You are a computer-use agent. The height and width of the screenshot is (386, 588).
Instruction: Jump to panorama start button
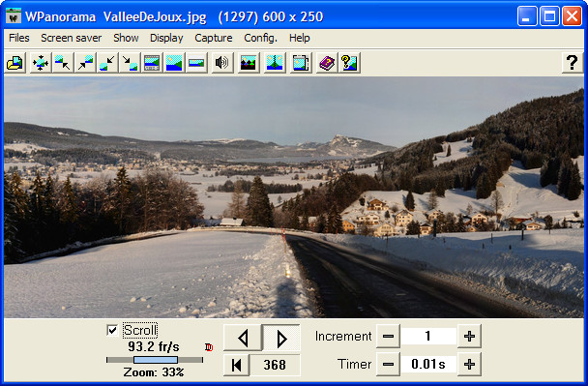click(x=236, y=365)
